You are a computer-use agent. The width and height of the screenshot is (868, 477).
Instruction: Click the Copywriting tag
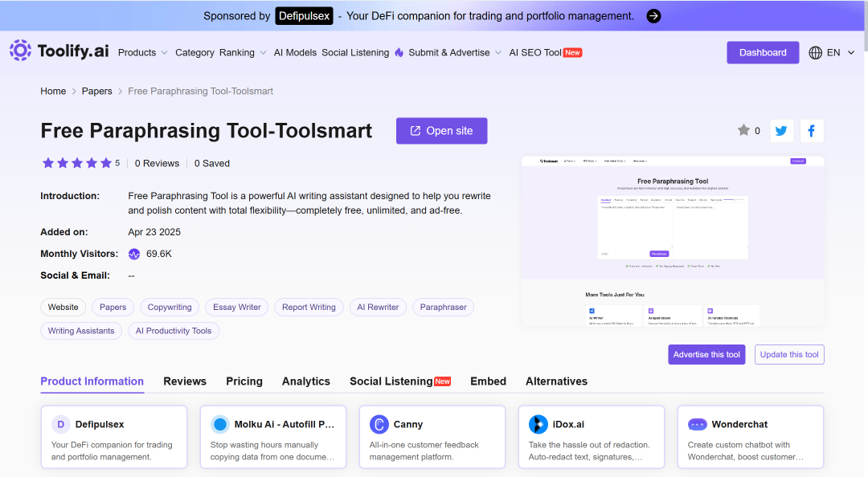[170, 307]
